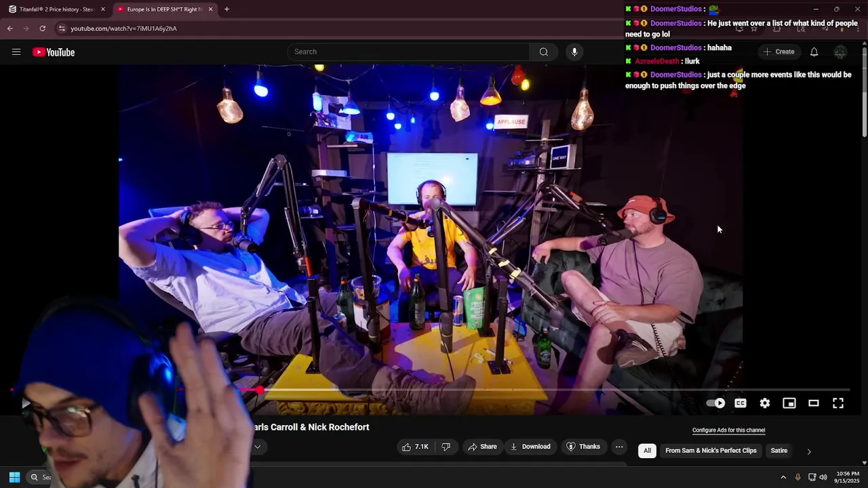Click video title Carroll & Nick Rochefort
This screenshot has height=488, width=868.
coord(311,427)
